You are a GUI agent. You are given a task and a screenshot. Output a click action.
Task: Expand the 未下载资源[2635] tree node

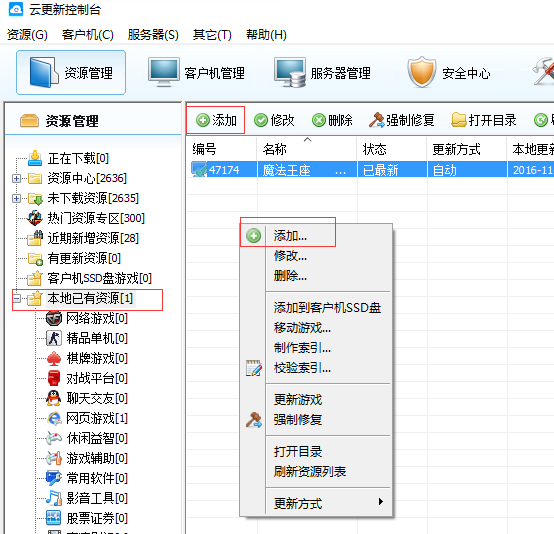click(x=16, y=198)
